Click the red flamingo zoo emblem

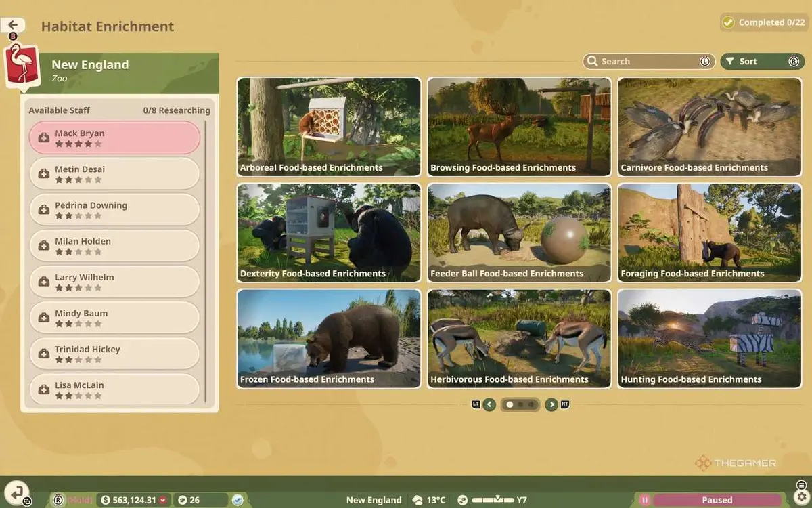pyautogui.click(x=22, y=66)
